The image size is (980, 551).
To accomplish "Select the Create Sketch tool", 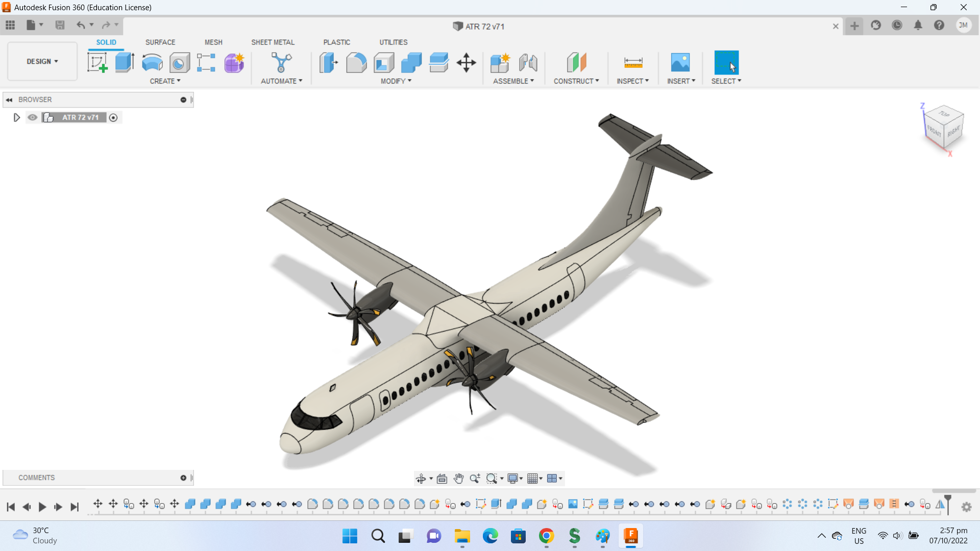I will coord(97,63).
